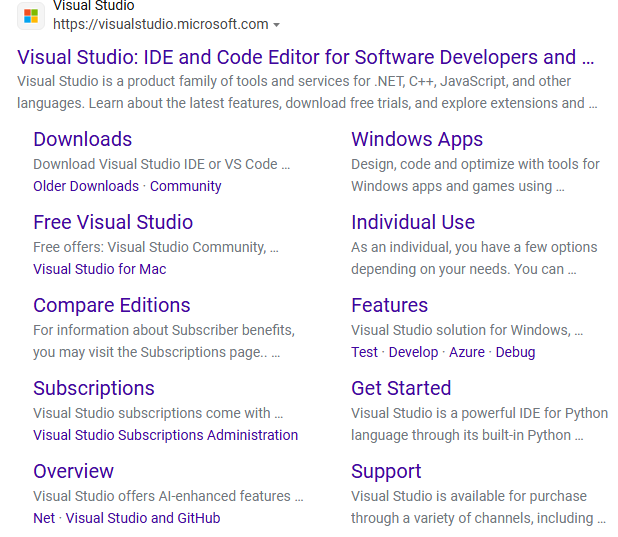Open the Windows Apps sitelink
Viewport: 618px width, 537px height.
pyautogui.click(x=417, y=139)
